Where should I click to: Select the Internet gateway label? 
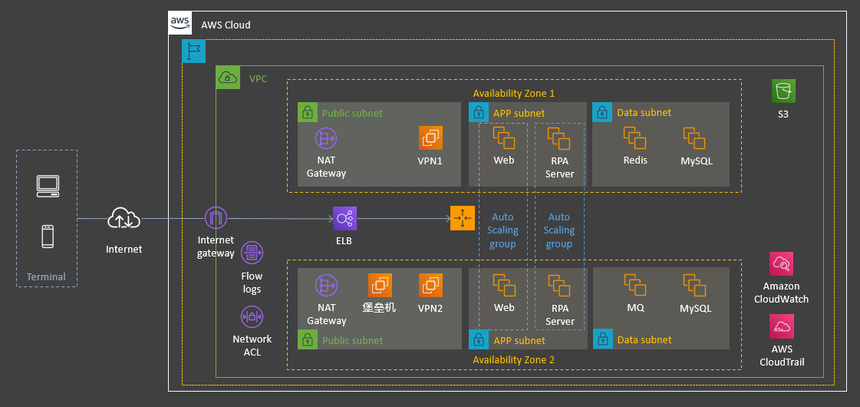click(x=216, y=246)
